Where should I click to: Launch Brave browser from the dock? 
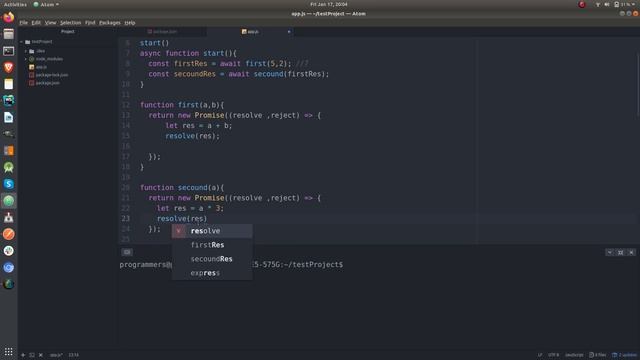(x=9, y=67)
